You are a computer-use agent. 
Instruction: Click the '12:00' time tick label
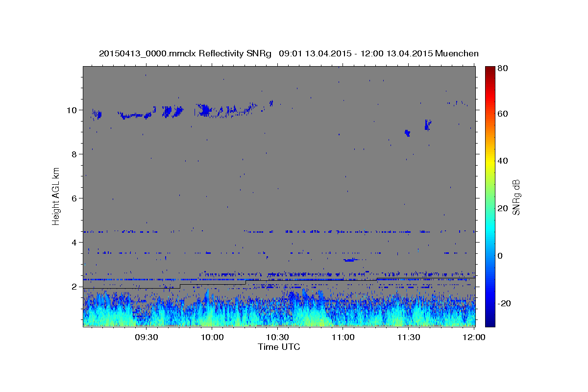pos(474,337)
